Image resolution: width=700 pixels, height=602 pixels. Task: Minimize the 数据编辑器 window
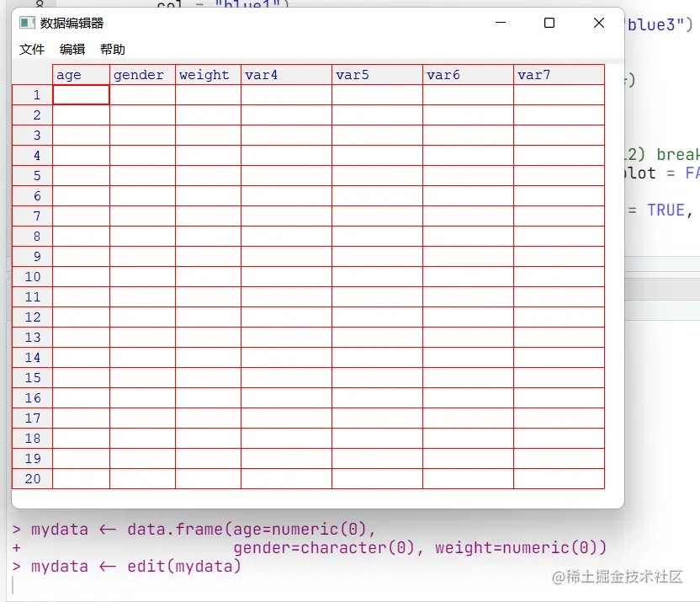point(501,23)
